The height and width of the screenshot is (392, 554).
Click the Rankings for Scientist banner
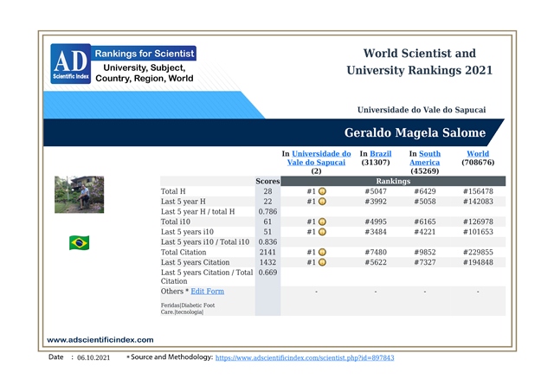[x=145, y=54]
